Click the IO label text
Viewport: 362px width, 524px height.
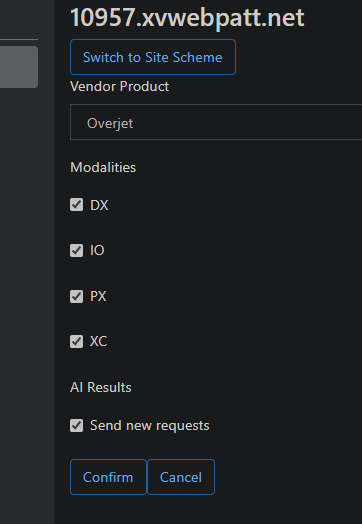(97, 250)
